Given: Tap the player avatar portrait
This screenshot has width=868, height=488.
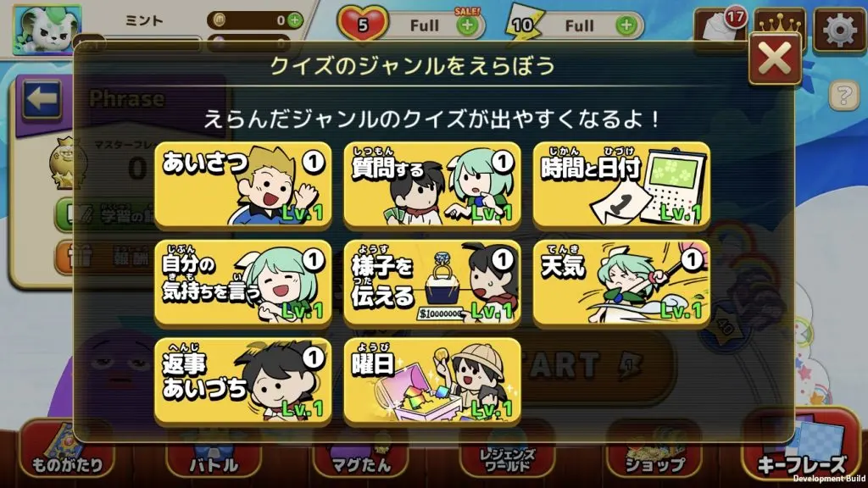Looking at the screenshot, I should click(47, 29).
